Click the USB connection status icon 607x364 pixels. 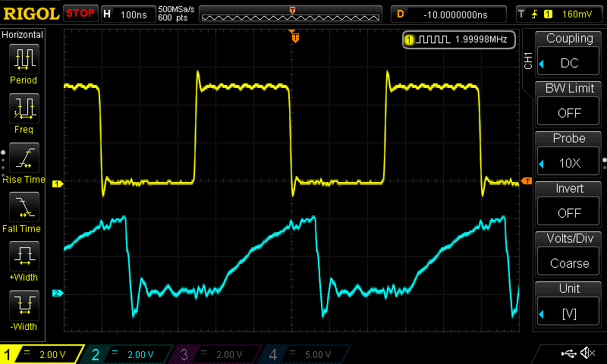click(568, 353)
